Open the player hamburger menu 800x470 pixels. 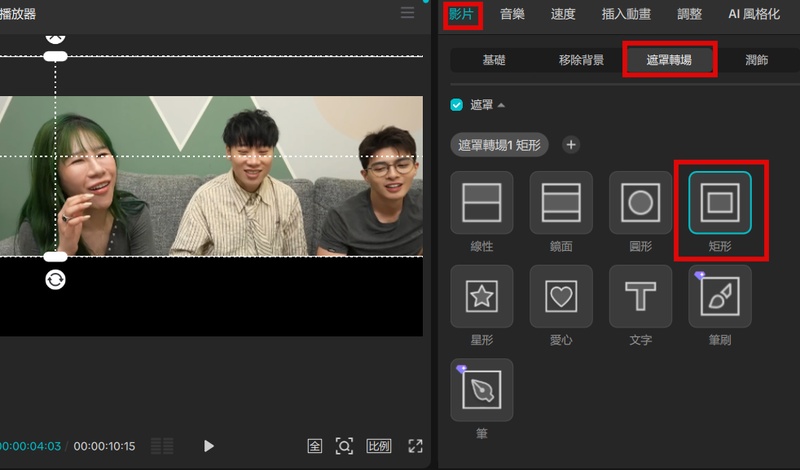[x=407, y=13]
